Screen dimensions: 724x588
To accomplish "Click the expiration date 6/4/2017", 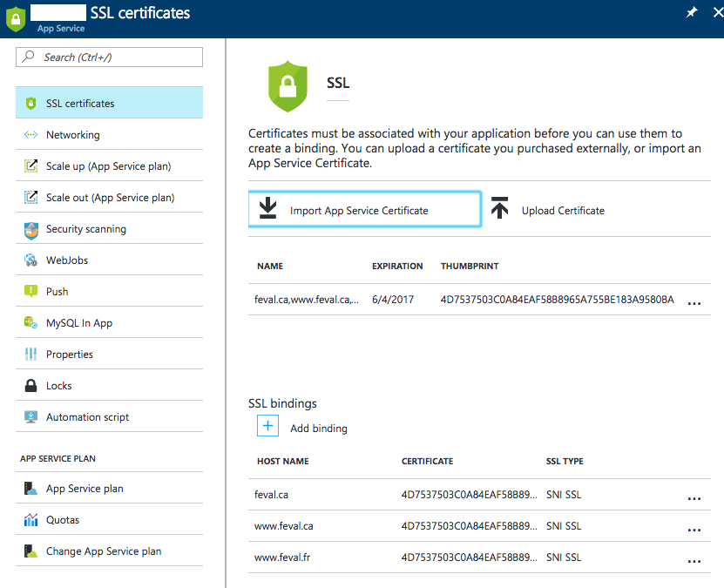I will tap(393, 300).
